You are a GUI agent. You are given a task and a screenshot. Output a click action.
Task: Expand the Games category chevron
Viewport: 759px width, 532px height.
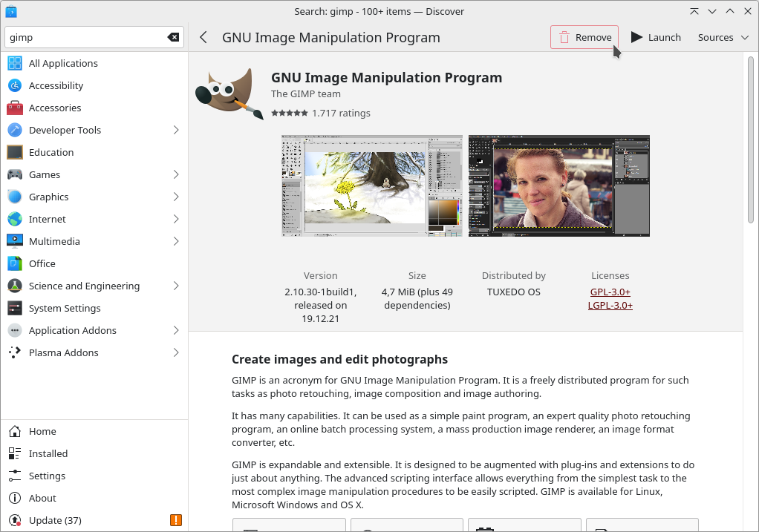tap(176, 174)
